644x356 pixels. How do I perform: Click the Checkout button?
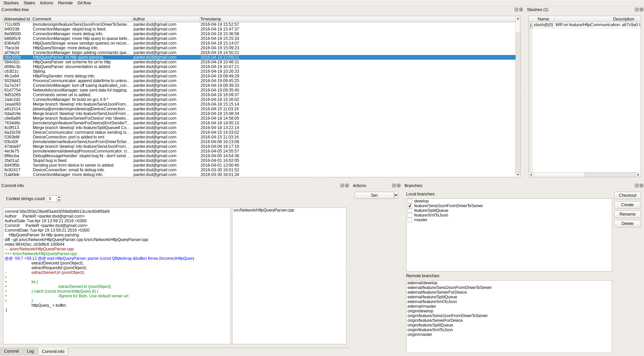[627, 195]
